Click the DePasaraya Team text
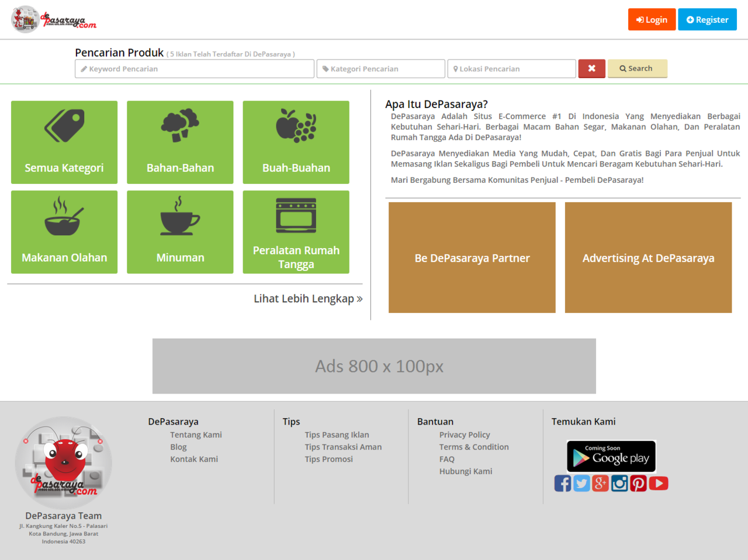Viewport: 748px width, 560px height. [64, 516]
